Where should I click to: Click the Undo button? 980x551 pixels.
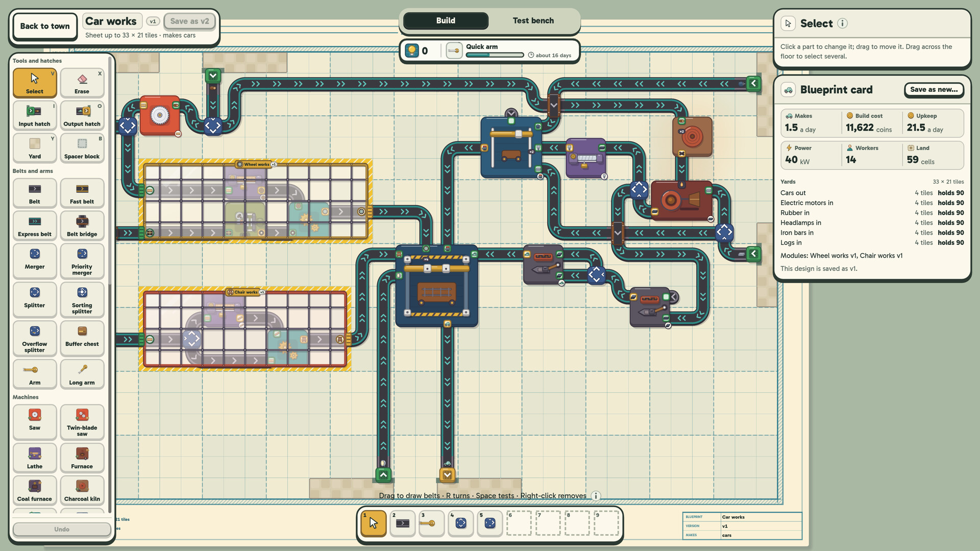point(62,529)
